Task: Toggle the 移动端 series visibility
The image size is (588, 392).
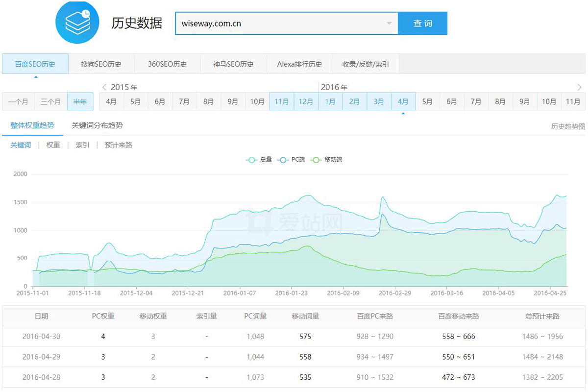Action: 325,160
